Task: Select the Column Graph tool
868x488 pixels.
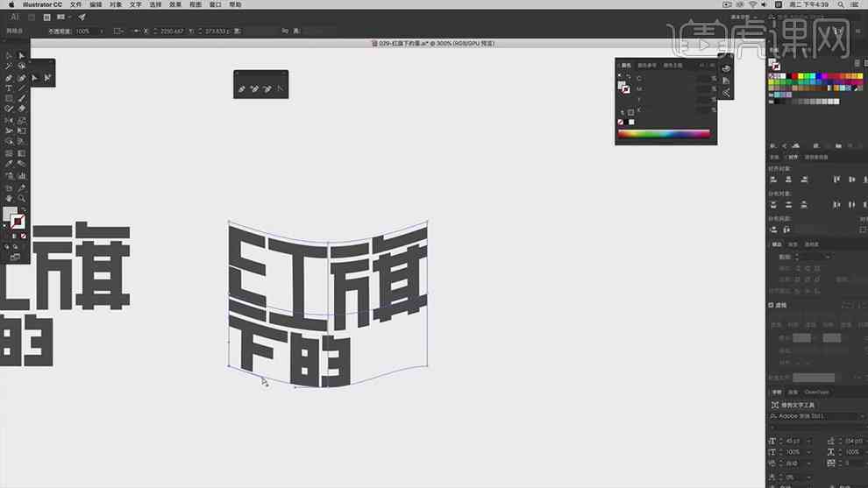Action: [22, 176]
